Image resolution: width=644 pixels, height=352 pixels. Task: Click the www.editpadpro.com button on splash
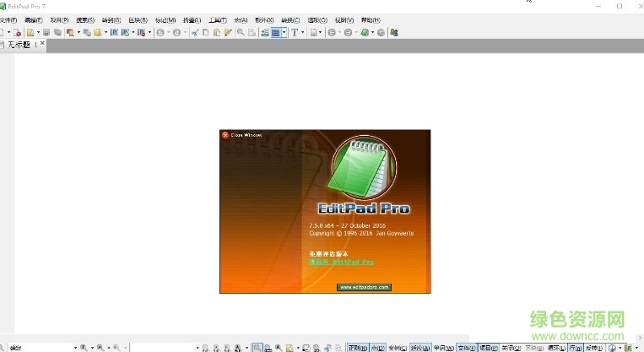click(x=365, y=287)
